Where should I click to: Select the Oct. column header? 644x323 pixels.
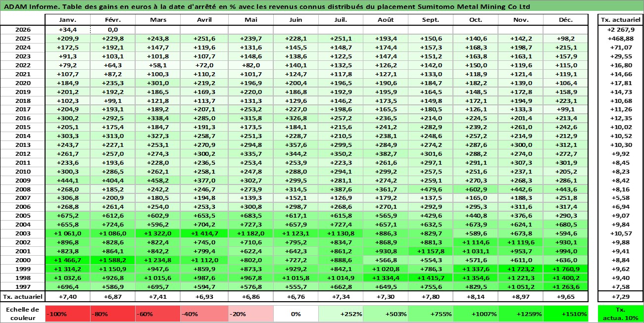click(475, 20)
